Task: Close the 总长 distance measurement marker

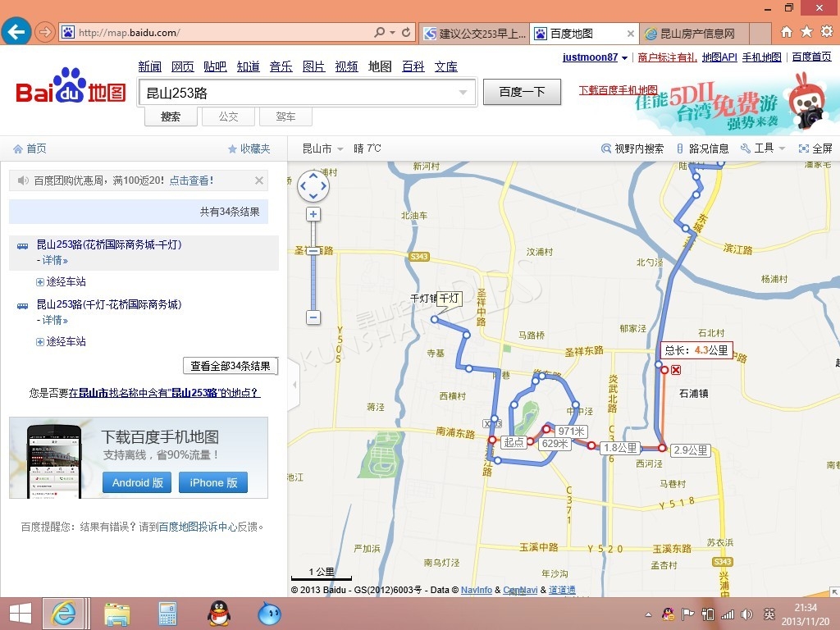Action: point(676,370)
